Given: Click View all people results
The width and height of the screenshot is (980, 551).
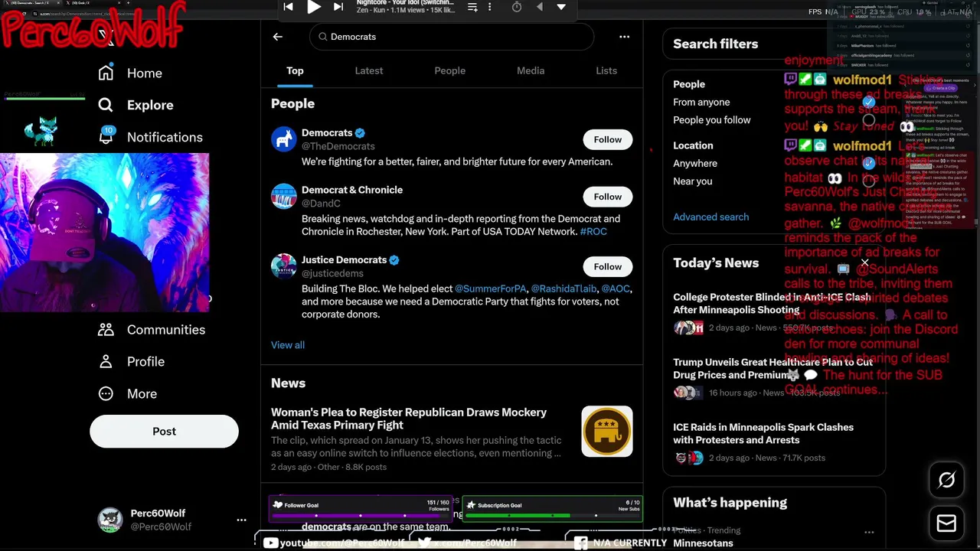Looking at the screenshot, I should point(288,344).
